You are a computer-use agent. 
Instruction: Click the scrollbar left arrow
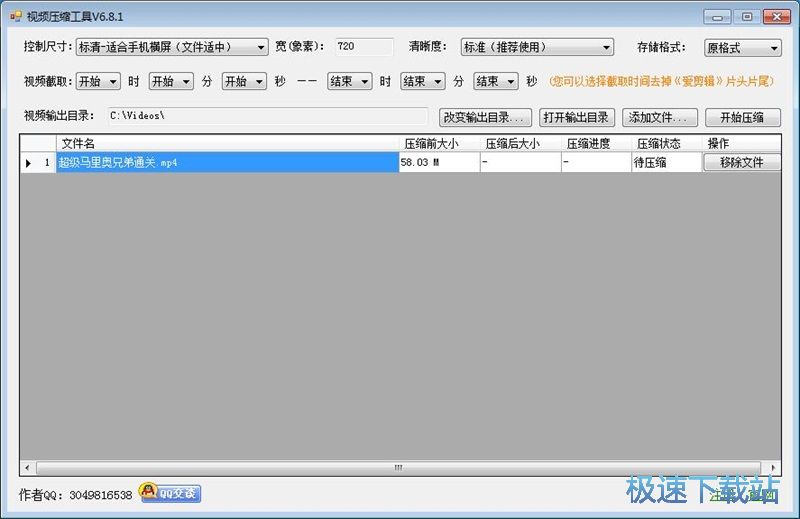coord(27,467)
